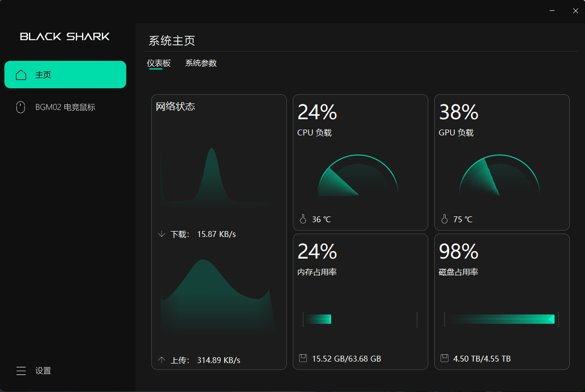Click the 网络状态 card title

click(x=175, y=106)
